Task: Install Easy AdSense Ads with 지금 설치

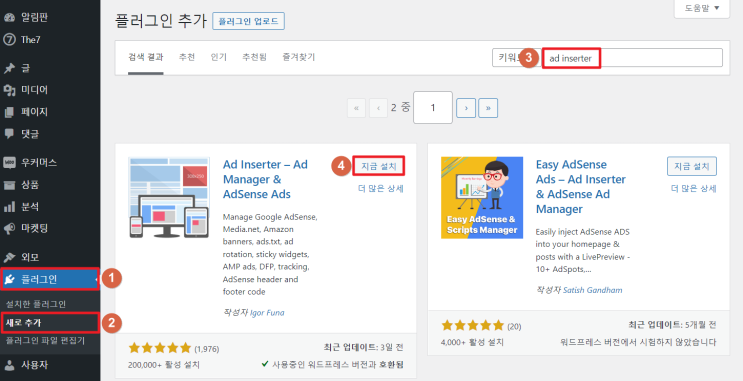Action: [692, 166]
